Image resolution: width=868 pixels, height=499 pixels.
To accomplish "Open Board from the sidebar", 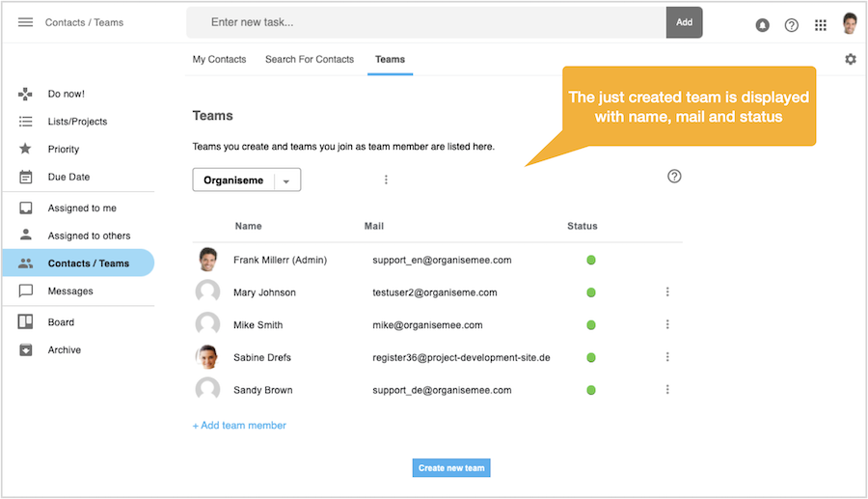I will tap(61, 322).
